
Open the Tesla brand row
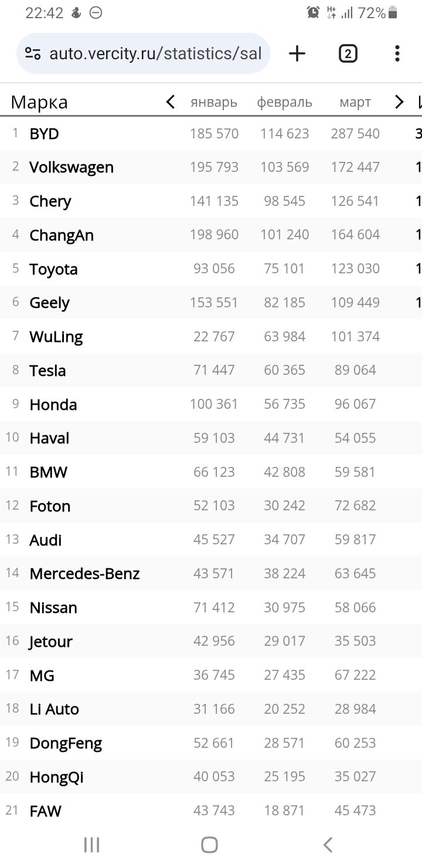pos(211,370)
